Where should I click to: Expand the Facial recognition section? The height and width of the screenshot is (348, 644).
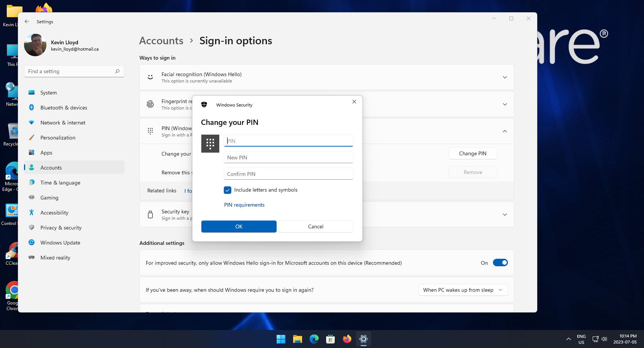pos(505,77)
